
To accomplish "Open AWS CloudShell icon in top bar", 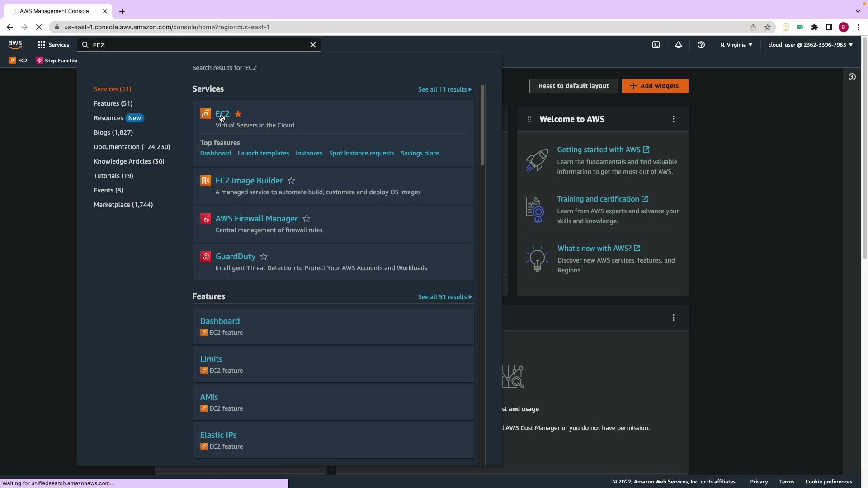I will [x=656, y=45].
